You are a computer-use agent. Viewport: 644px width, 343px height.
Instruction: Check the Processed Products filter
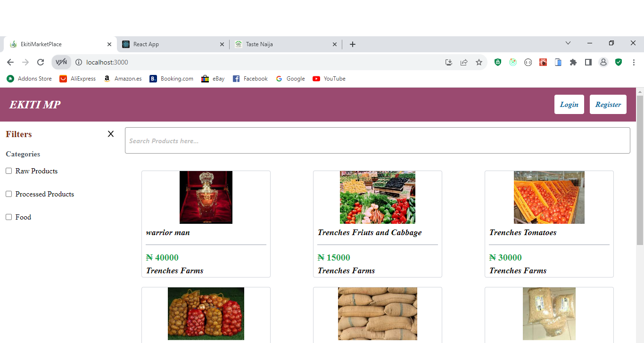[x=8, y=194]
